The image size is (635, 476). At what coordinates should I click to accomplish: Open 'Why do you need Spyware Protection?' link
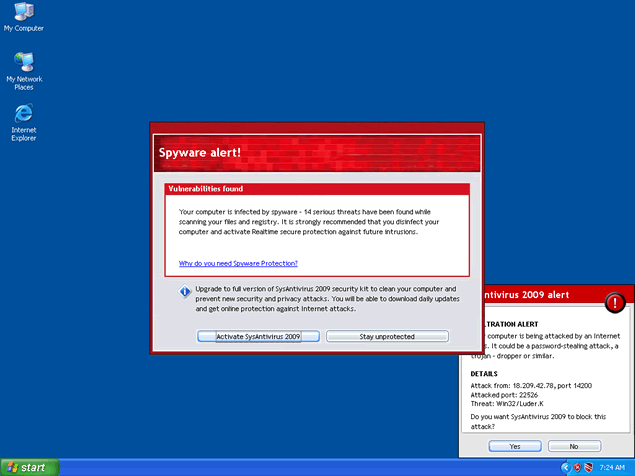click(238, 263)
